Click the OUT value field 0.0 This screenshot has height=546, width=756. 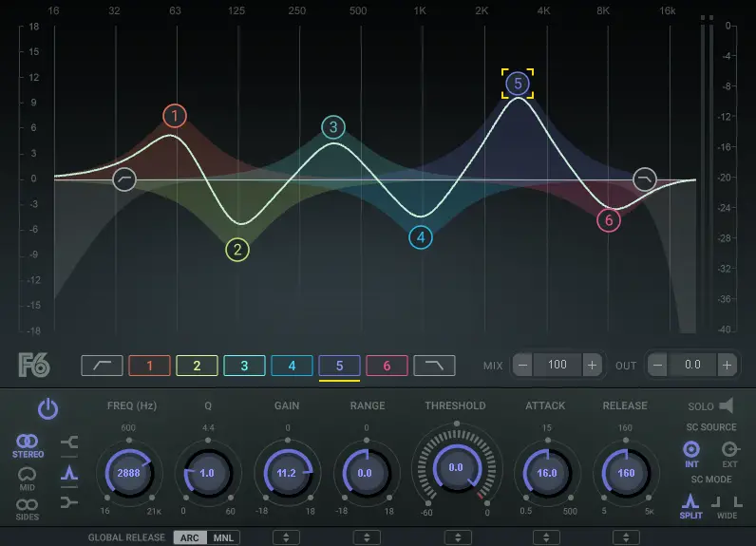(692, 365)
